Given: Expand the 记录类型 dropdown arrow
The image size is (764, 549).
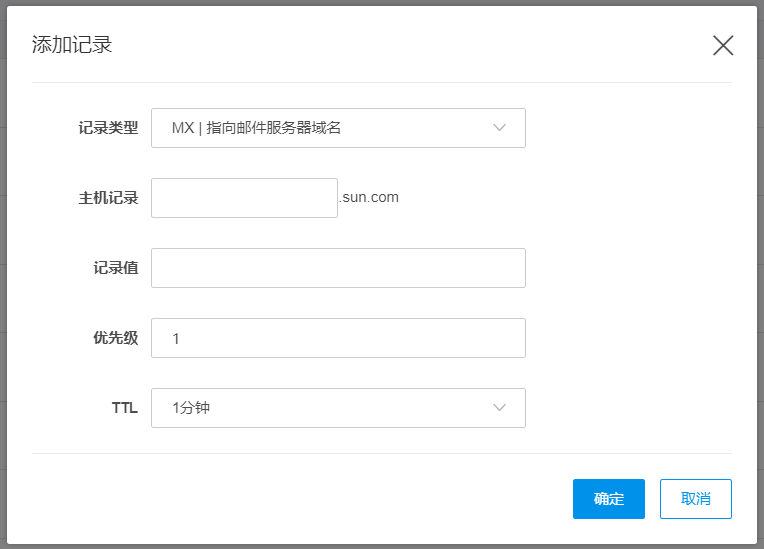Looking at the screenshot, I should (500, 128).
